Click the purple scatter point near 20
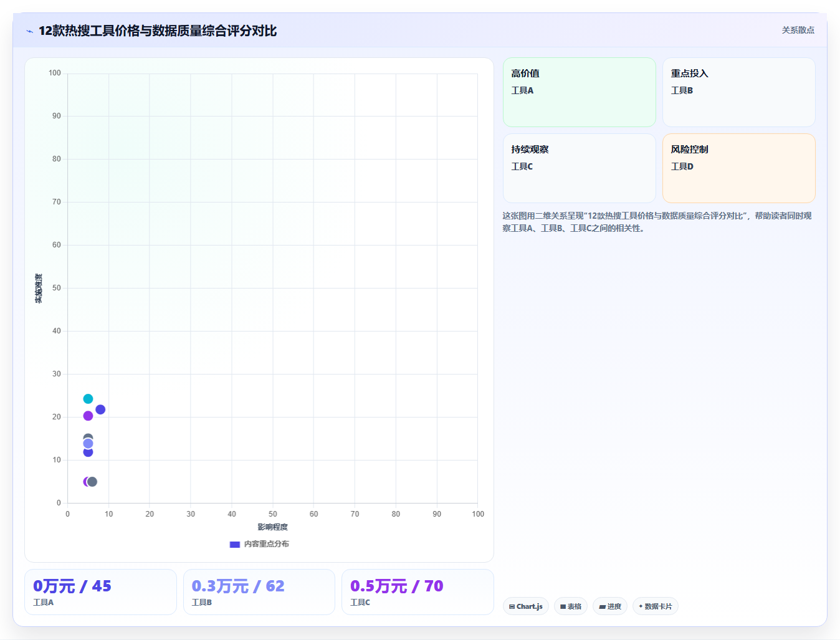840x640 pixels. 88,416
